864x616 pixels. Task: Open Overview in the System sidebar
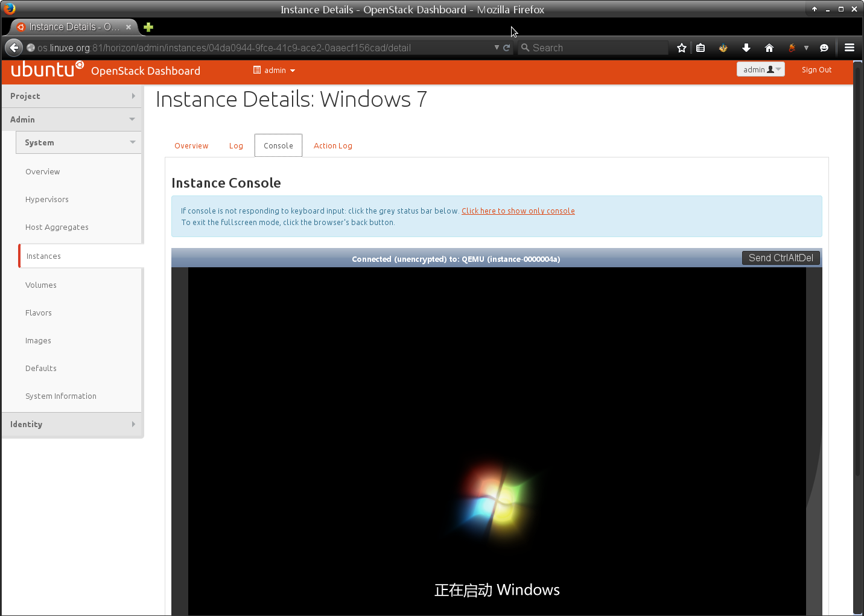coord(43,172)
